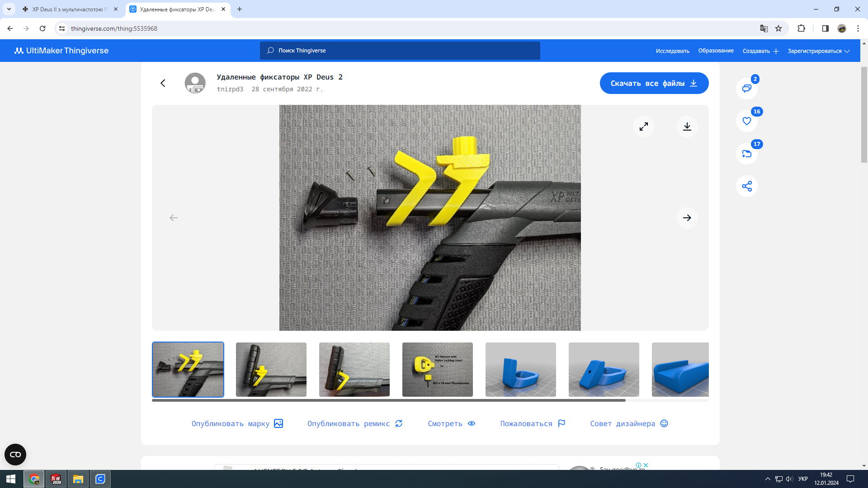Open the Исследовать menu item

click(673, 51)
